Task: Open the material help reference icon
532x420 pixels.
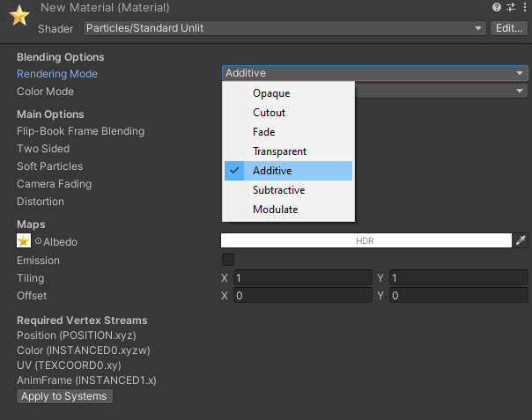Action: [x=498, y=8]
